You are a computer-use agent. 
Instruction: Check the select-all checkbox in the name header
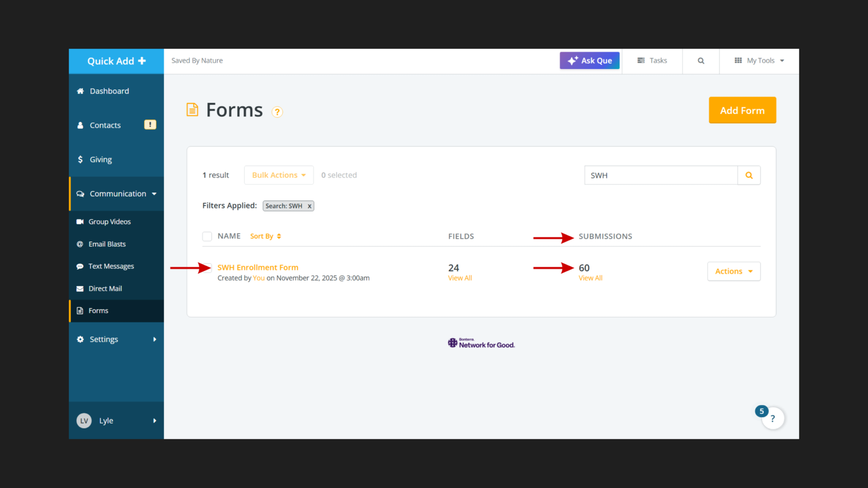coord(207,236)
